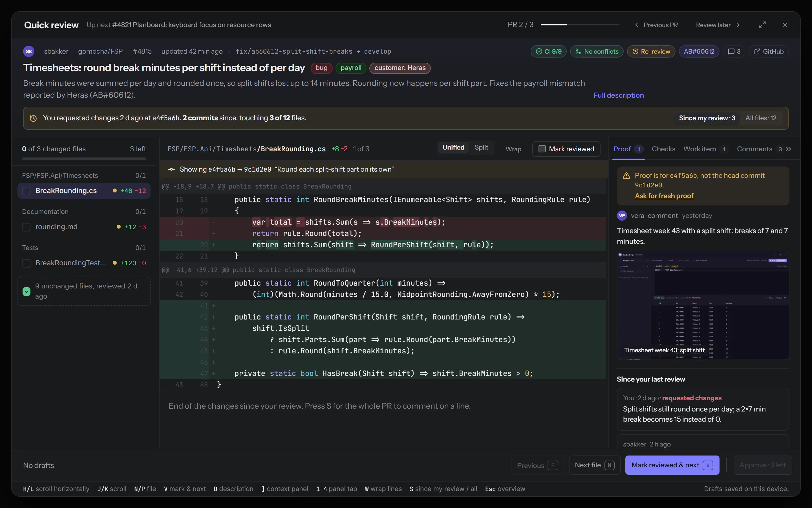
Task: Switch diff to Split view
Action: [481, 148]
